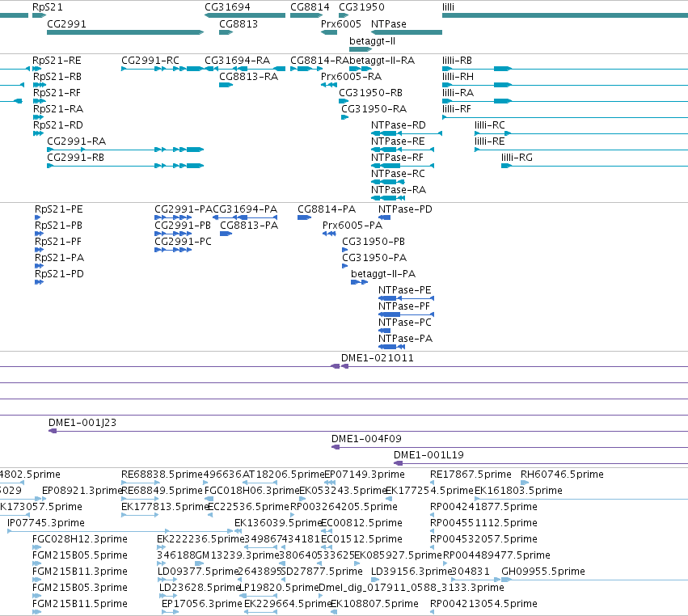Click the lilli gene bar glyph
This screenshot has height=616, width=688.
[x=565, y=15]
